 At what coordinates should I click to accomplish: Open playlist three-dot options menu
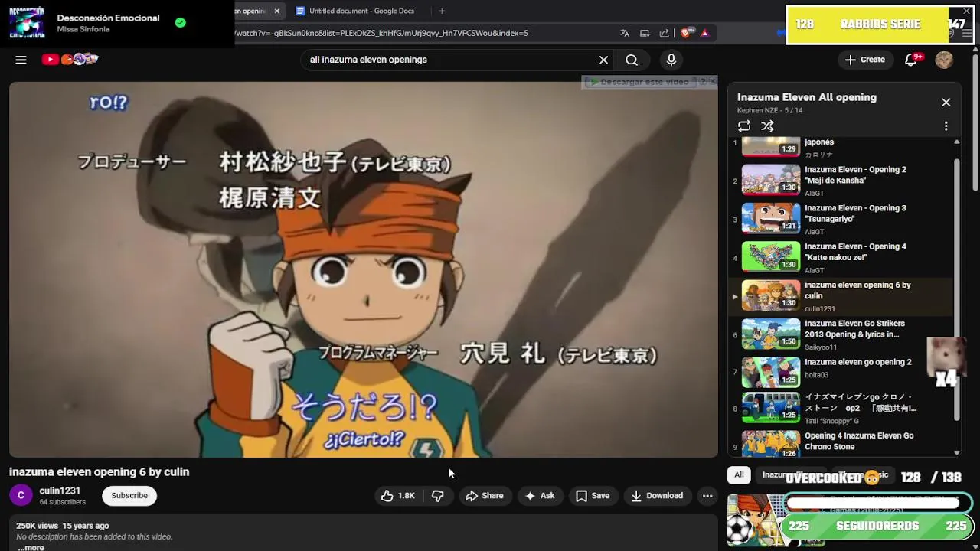pyautogui.click(x=946, y=126)
